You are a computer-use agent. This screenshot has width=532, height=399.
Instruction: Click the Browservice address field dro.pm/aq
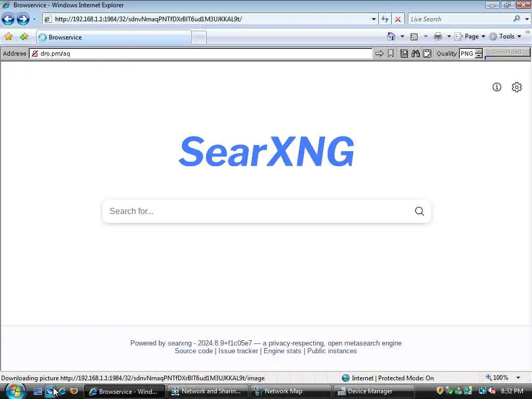coord(201,54)
